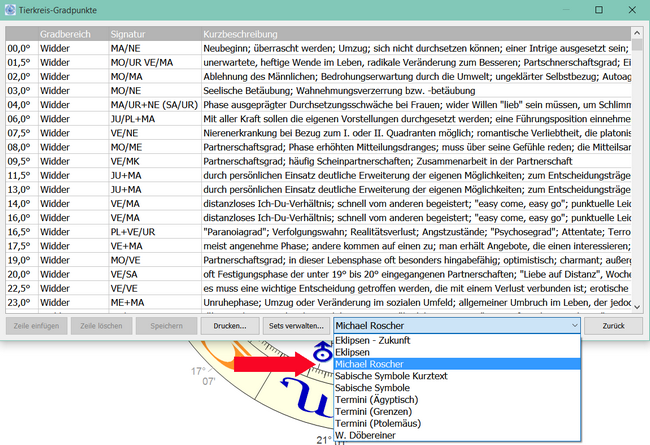Open the 'Drucken...' dialog
Screen dimensions: 650x445
(x=230, y=326)
